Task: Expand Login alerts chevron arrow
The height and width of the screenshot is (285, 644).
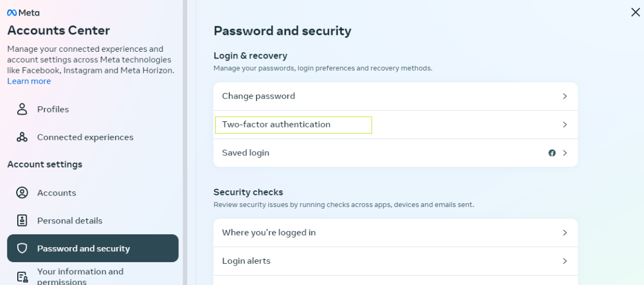Action: [565, 261]
